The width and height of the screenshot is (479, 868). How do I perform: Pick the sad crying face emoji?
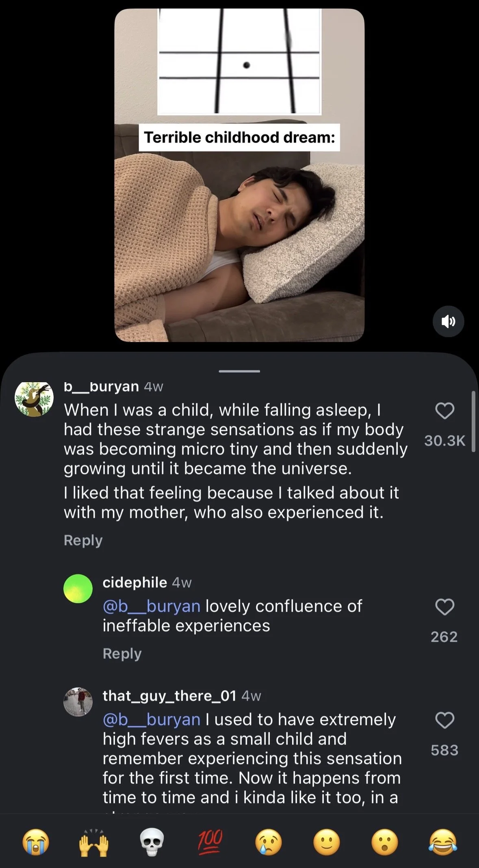(269, 842)
